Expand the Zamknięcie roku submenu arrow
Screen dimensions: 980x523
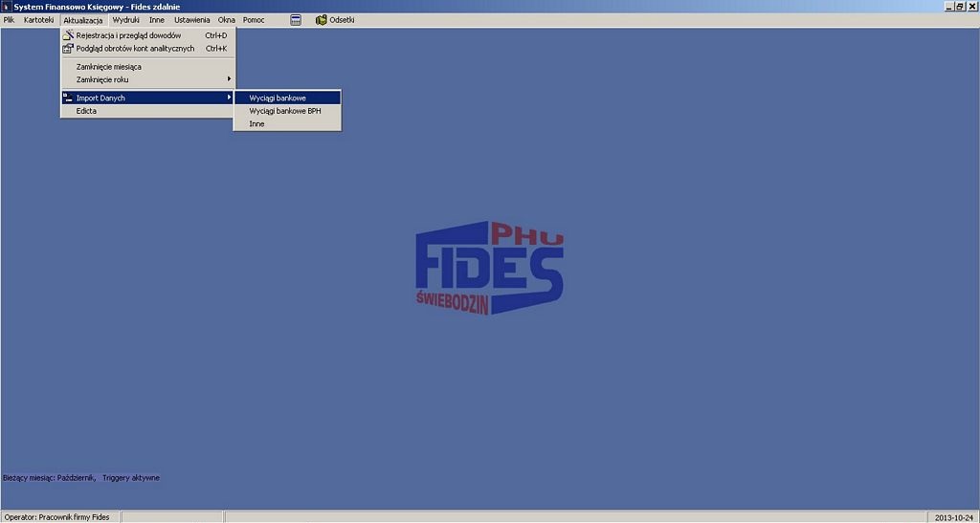click(x=230, y=79)
